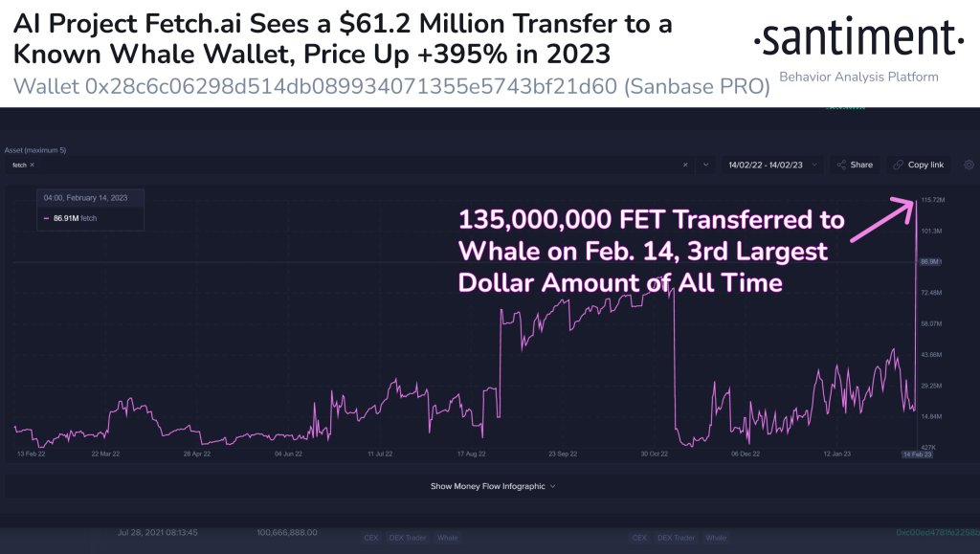Click the 86.9M highlighted y-axis value label
Image resolution: width=980 pixels, height=554 pixels.
coord(929,262)
